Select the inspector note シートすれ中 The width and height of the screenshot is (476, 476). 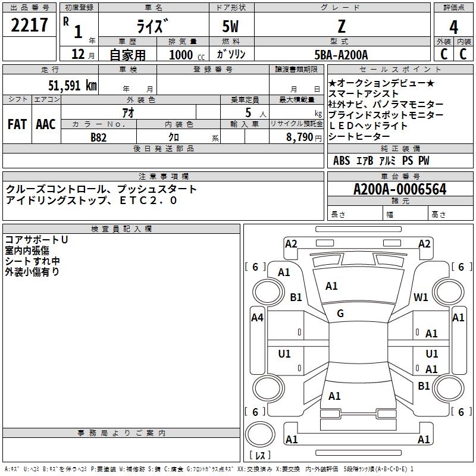tap(33, 261)
